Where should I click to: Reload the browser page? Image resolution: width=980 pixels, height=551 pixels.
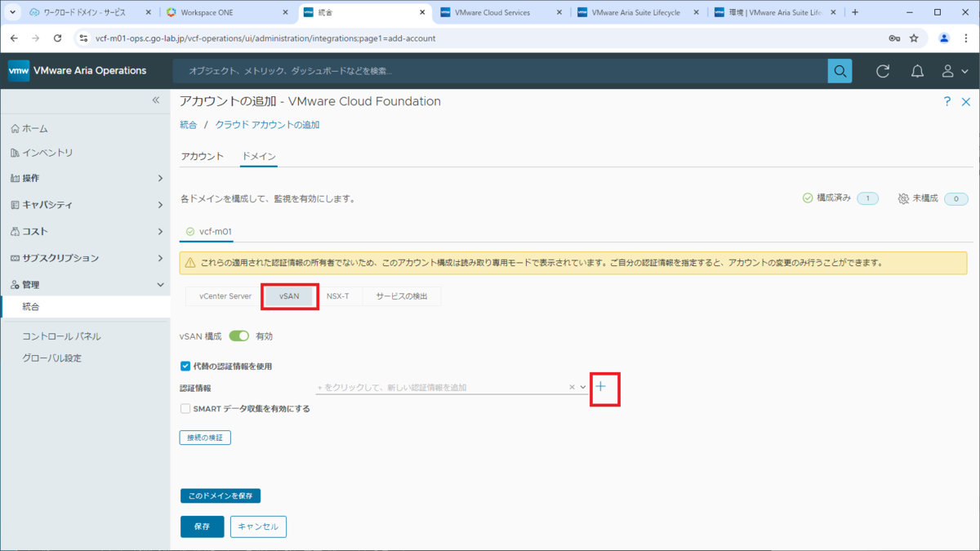(x=57, y=38)
